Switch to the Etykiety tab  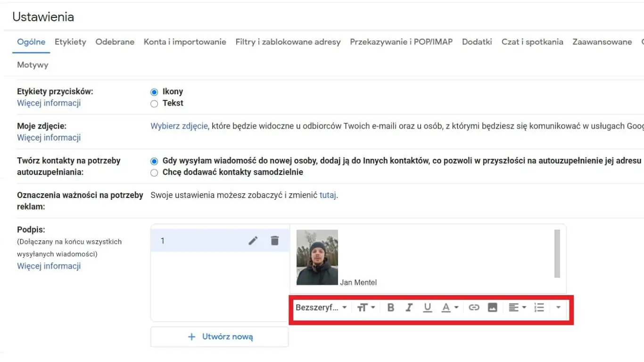point(70,42)
